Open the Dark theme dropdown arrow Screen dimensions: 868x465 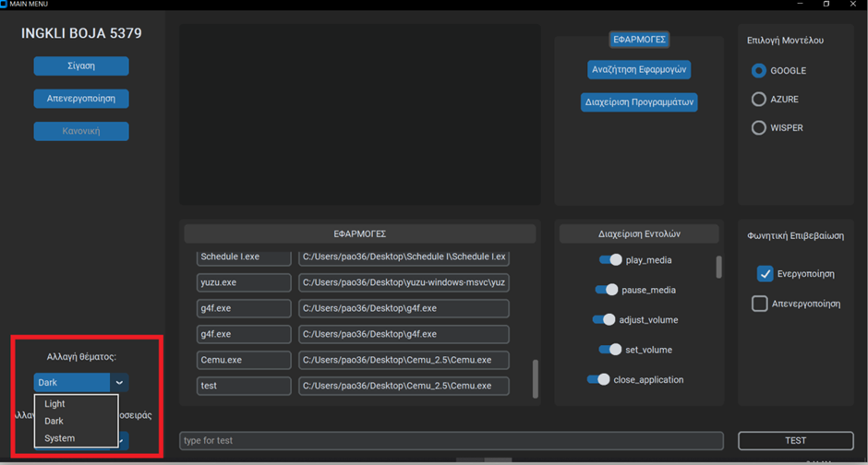tap(119, 383)
